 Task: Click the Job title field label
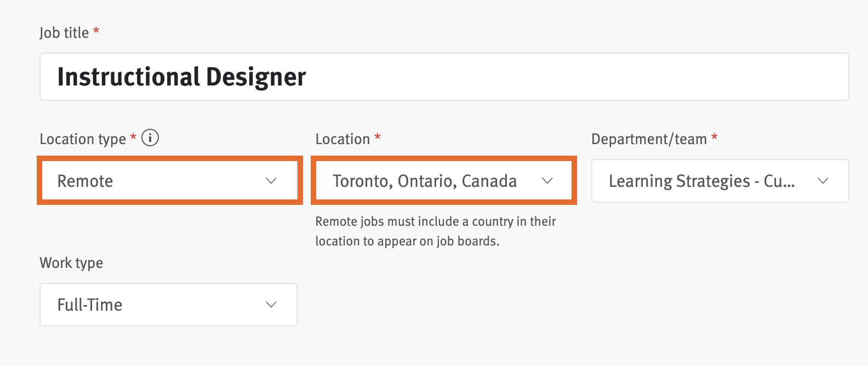tap(64, 31)
